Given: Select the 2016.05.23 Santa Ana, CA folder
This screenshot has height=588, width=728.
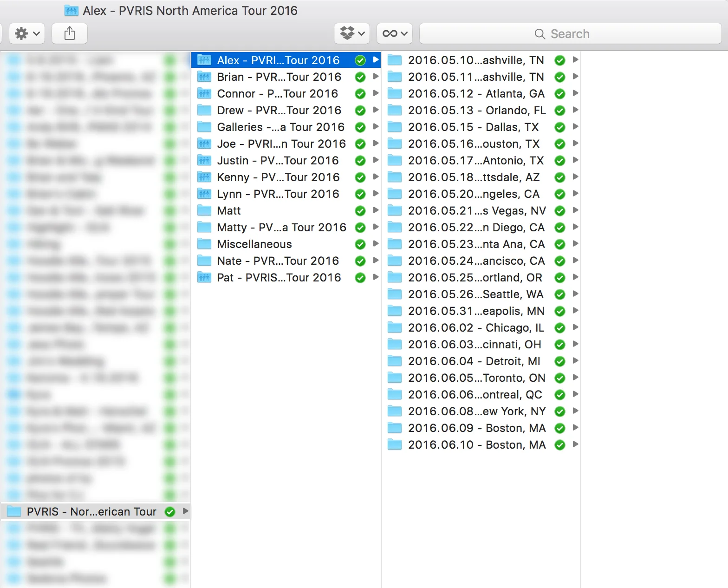Looking at the screenshot, I should (x=481, y=244).
